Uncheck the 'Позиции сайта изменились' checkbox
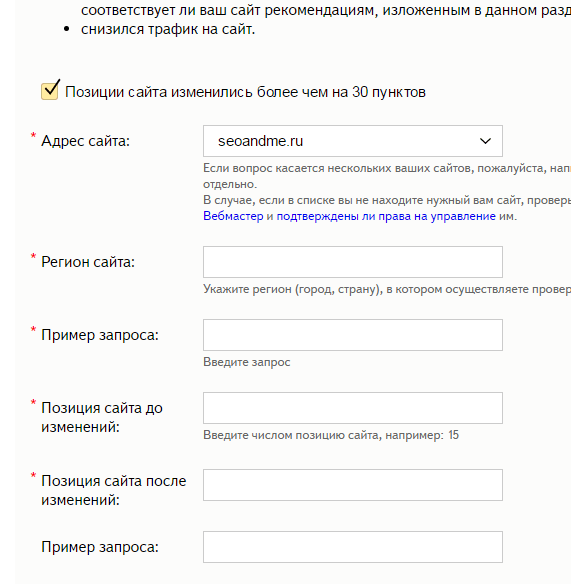The image size is (571, 584). pos(50,91)
